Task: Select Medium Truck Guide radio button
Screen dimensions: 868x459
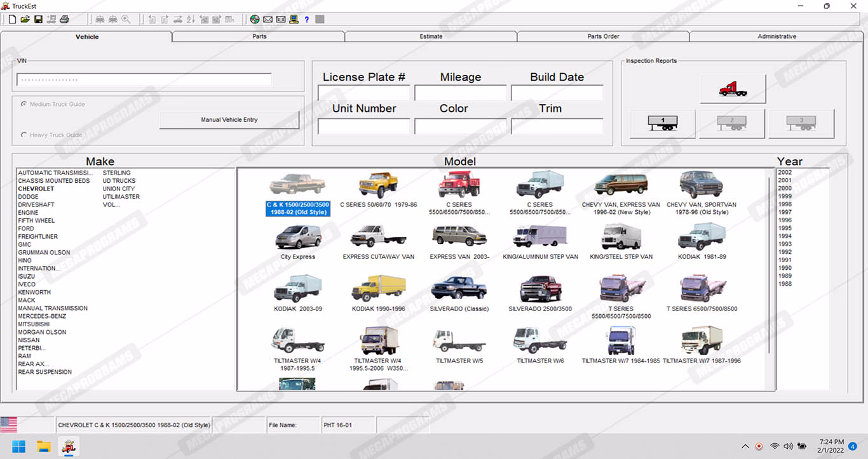Action: coord(24,104)
